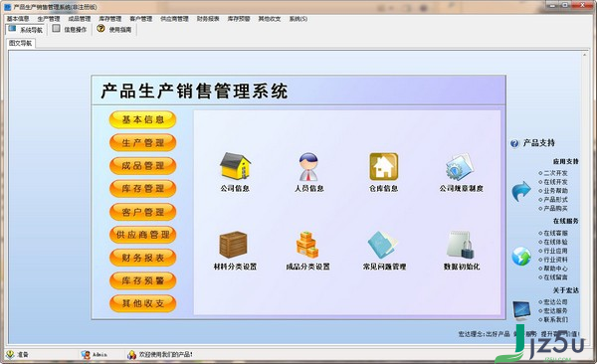
Task: Follow the 宏达公司 link
Action: pyautogui.click(x=555, y=302)
